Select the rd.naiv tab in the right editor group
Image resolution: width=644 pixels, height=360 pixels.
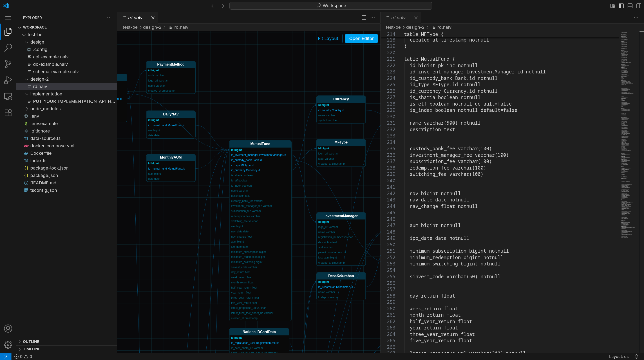(x=399, y=18)
